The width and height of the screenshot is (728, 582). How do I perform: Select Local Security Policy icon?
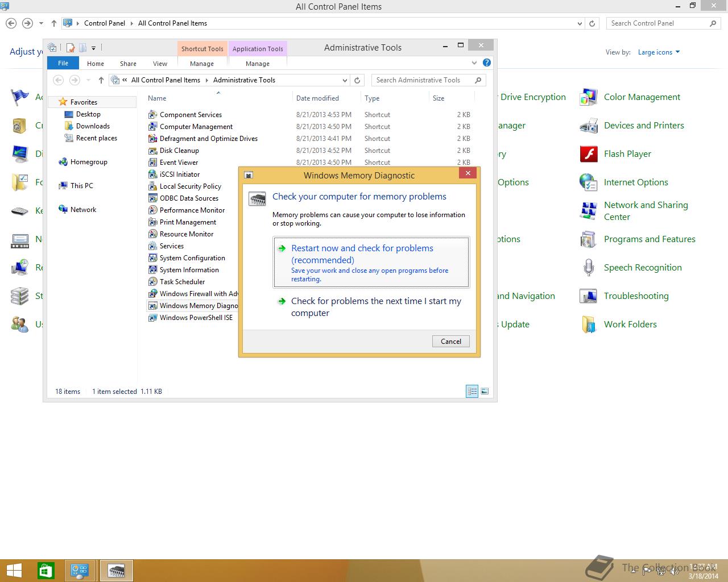point(152,186)
